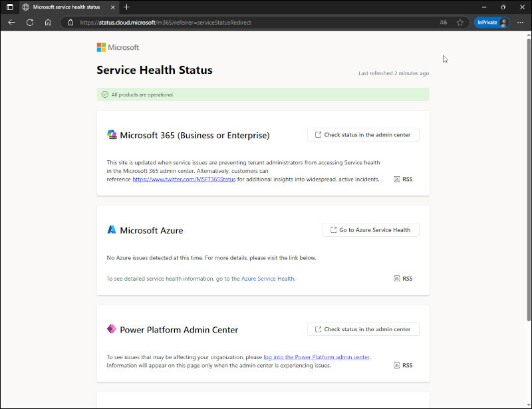Open the tab actions menu icon
This screenshot has width=532, height=409.
(x=10, y=7)
